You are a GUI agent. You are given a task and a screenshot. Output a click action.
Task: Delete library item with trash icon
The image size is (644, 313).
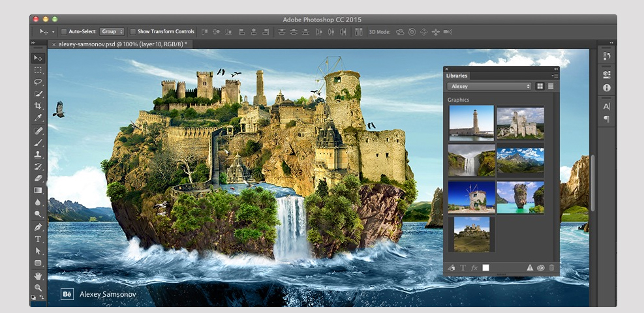(551, 267)
